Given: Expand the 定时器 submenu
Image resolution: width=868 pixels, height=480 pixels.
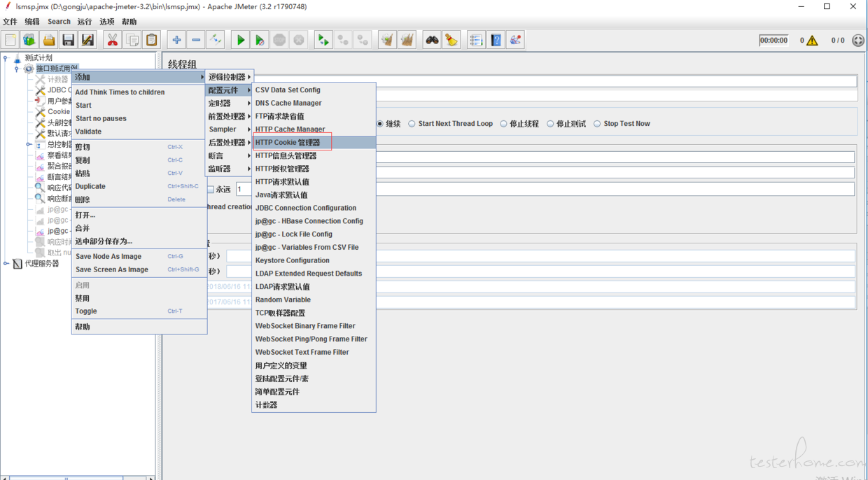Looking at the screenshot, I should [229, 104].
